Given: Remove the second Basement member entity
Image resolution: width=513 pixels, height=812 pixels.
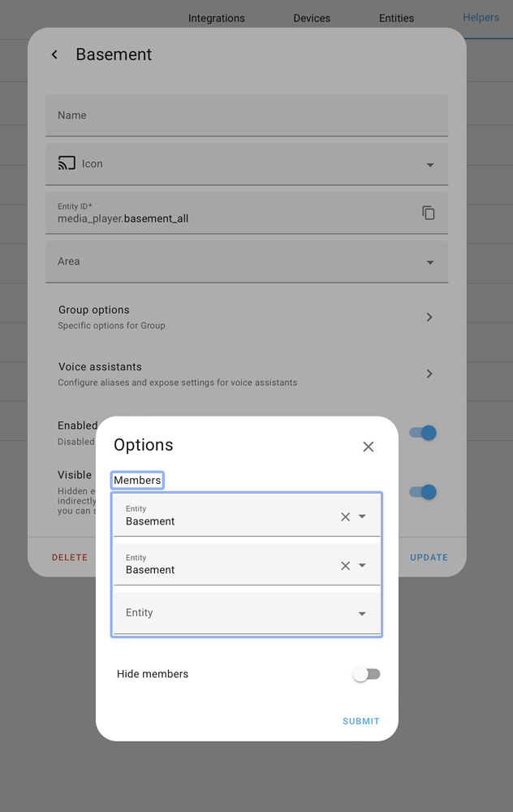Looking at the screenshot, I should tap(344, 564).
